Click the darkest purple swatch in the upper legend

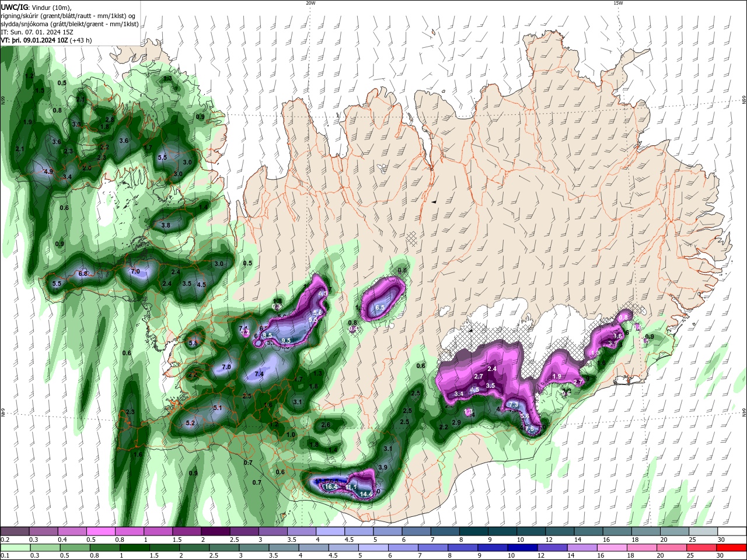pos(215,531)
